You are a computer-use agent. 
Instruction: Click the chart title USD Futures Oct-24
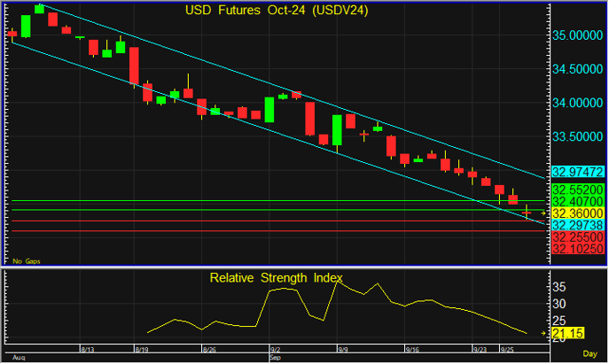click(277, 11)
